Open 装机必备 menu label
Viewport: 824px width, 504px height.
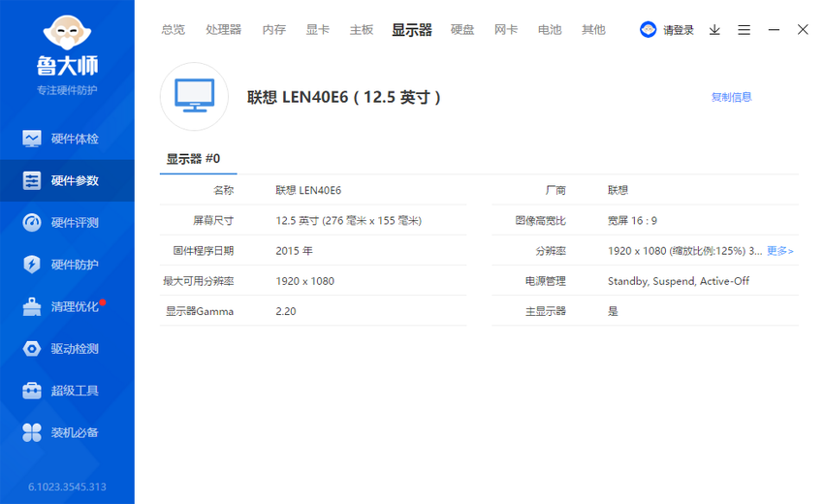click(75, 432)
